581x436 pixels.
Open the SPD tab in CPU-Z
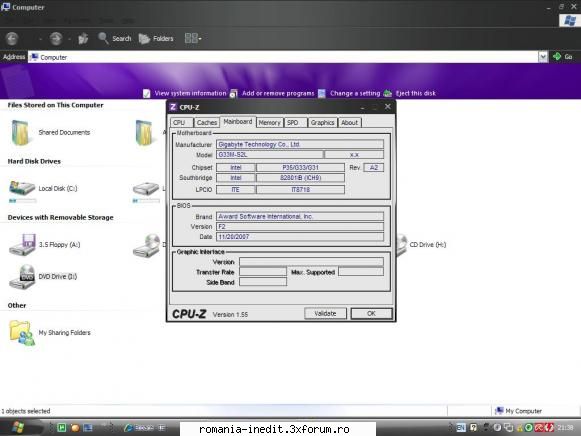tap(295, 123)
